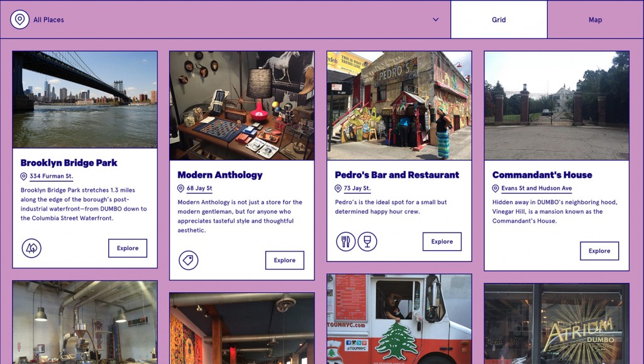Expand the All Places dropdown chevron
The image size is (644, 364).
coord(436,19)
